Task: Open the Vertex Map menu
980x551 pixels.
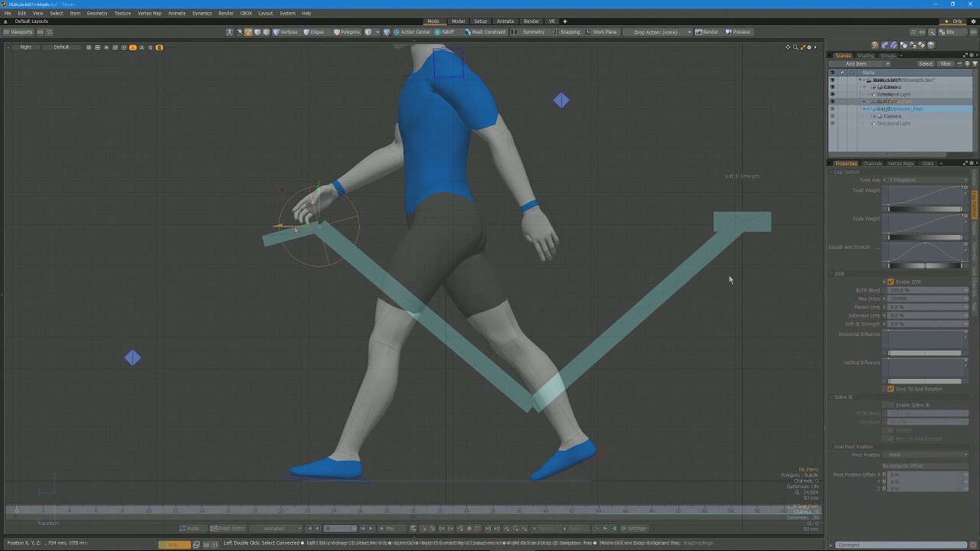Action: click(x=149, y=13)
